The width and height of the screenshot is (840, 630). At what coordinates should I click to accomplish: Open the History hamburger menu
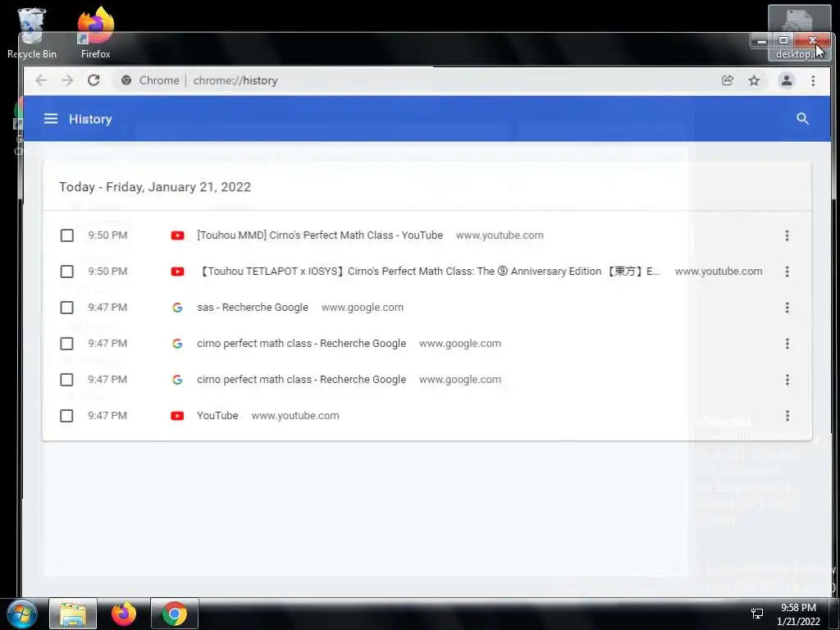(x=51, y=118)
